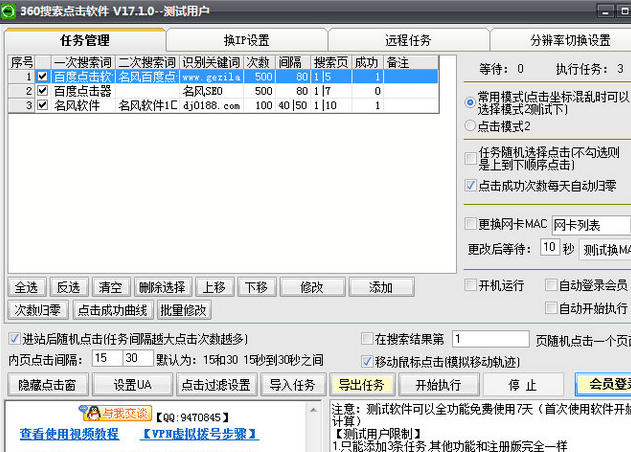This screenshot has height=452, width=631.
Task: Click the 修改 button
Action: point(312,287)
